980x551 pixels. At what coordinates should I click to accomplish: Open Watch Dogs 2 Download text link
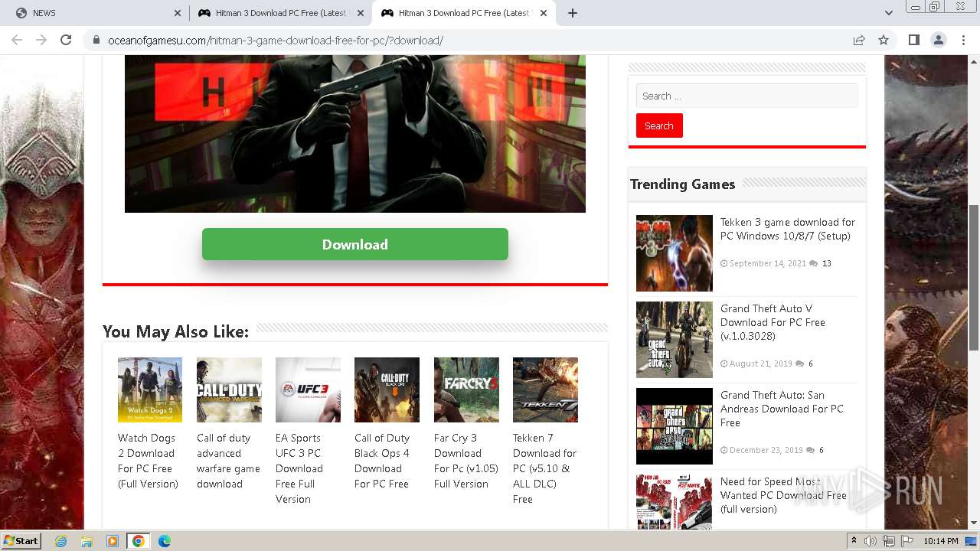[148, 461]
